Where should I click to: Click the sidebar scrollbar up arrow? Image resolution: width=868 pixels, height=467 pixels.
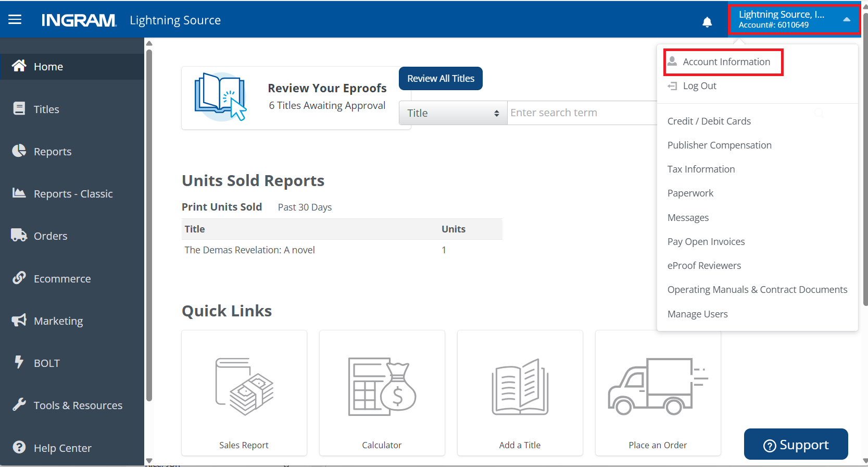[149, 43]
